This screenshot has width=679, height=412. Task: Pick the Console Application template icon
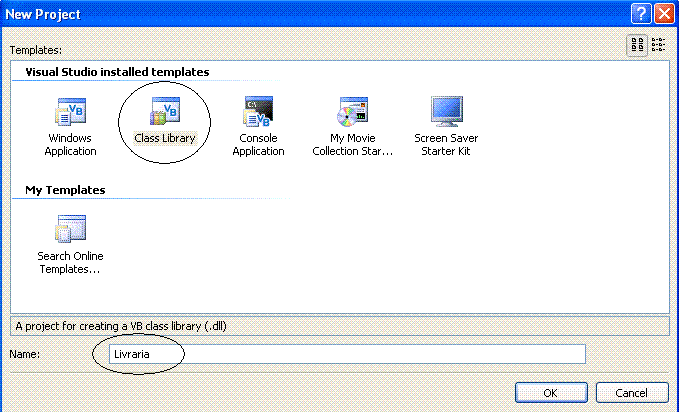[258, 111]
